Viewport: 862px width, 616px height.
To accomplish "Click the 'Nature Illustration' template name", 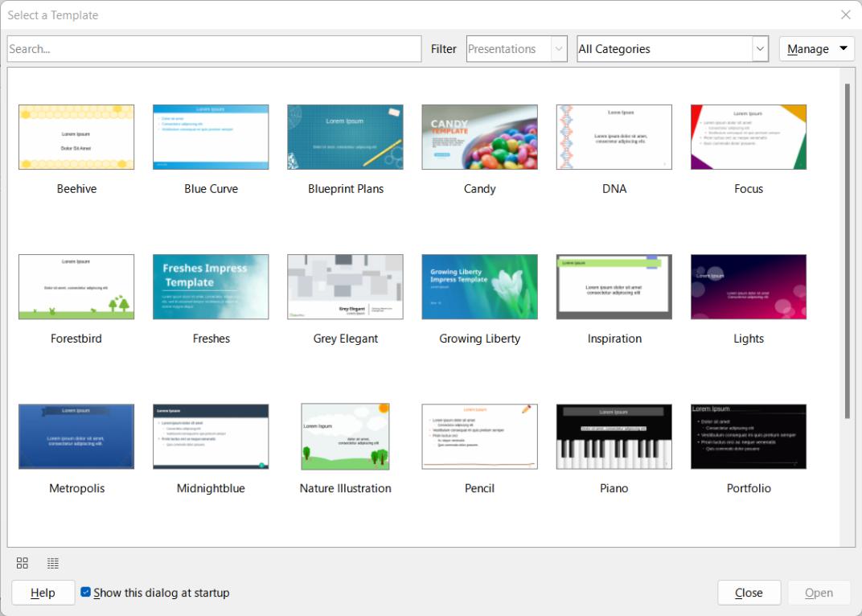I will pos(345,488).
